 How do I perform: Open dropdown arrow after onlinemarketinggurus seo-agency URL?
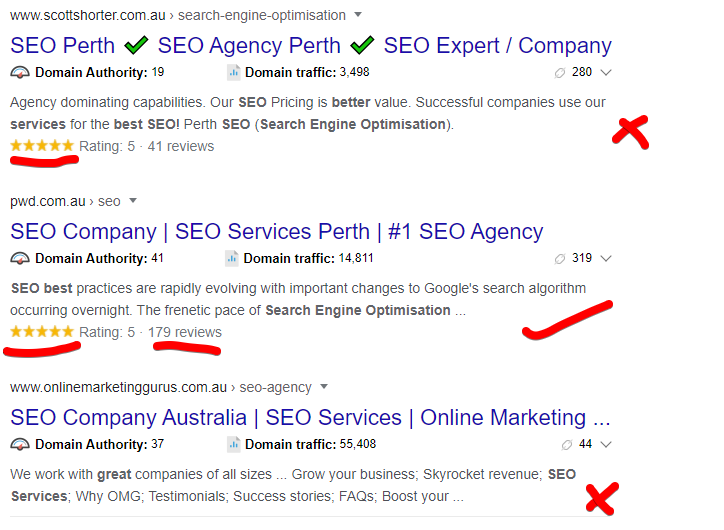324,386
